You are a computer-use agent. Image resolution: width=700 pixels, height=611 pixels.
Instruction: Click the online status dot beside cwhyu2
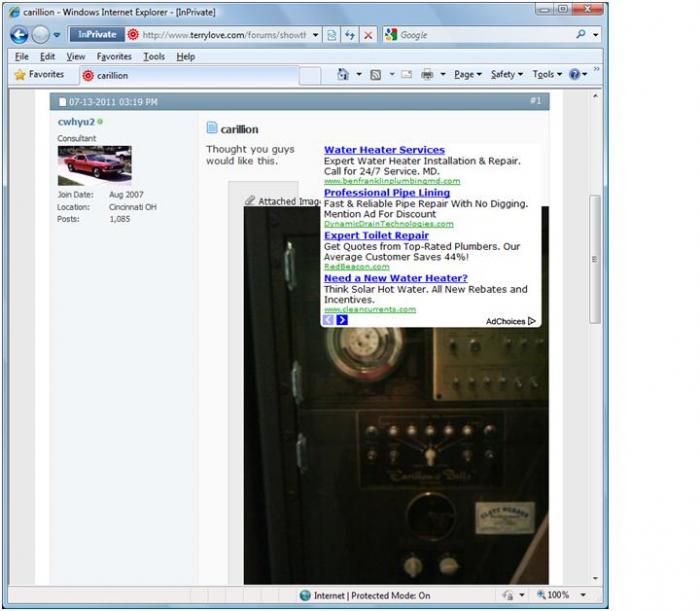[100, 121]
